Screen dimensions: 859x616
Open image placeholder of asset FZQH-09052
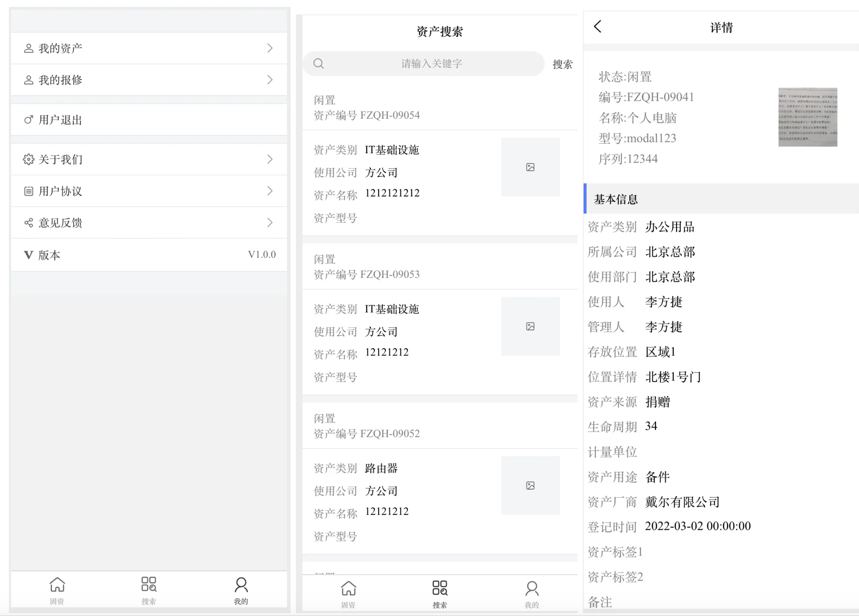[x=531, y=485]
